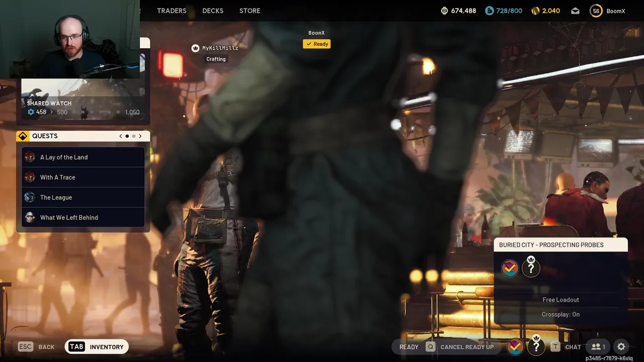Click the Crafting status label
644x362 pixels.
(216, 59)
